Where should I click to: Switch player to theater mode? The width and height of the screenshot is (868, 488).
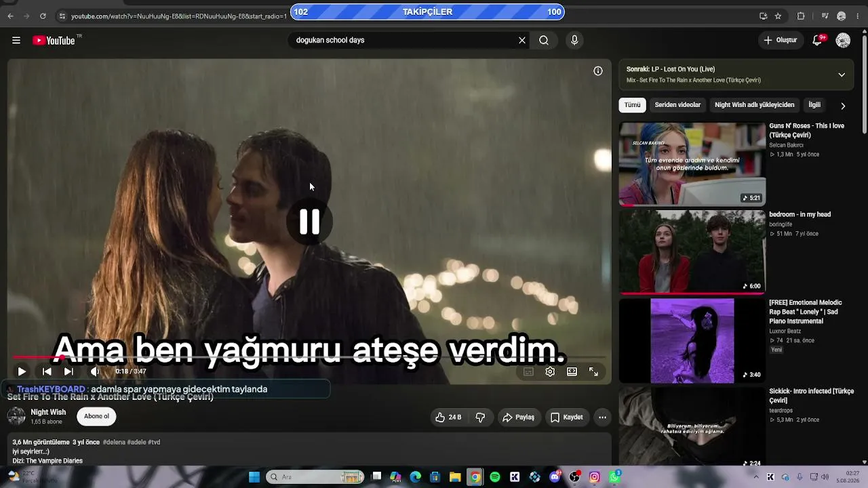click(572, 371)
